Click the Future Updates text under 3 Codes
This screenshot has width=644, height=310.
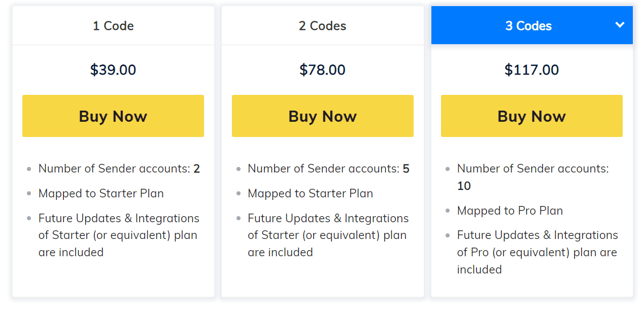(536, 252)
